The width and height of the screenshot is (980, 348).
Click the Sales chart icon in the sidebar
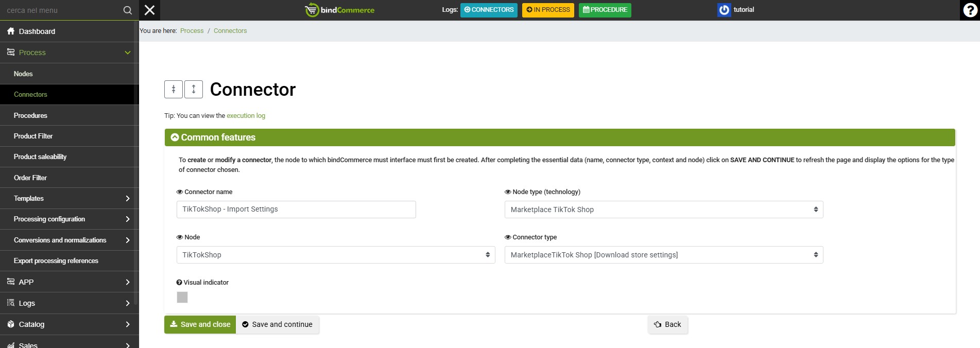click(x=11, y=344)
